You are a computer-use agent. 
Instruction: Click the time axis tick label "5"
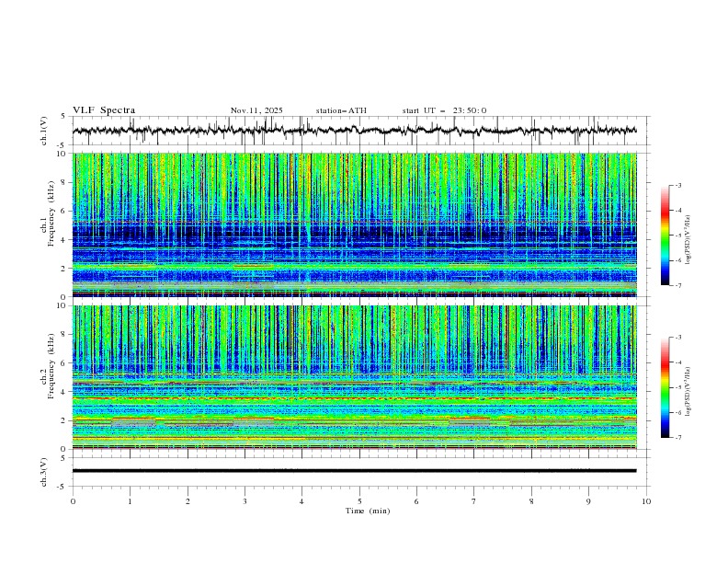[x=359, y=501]
